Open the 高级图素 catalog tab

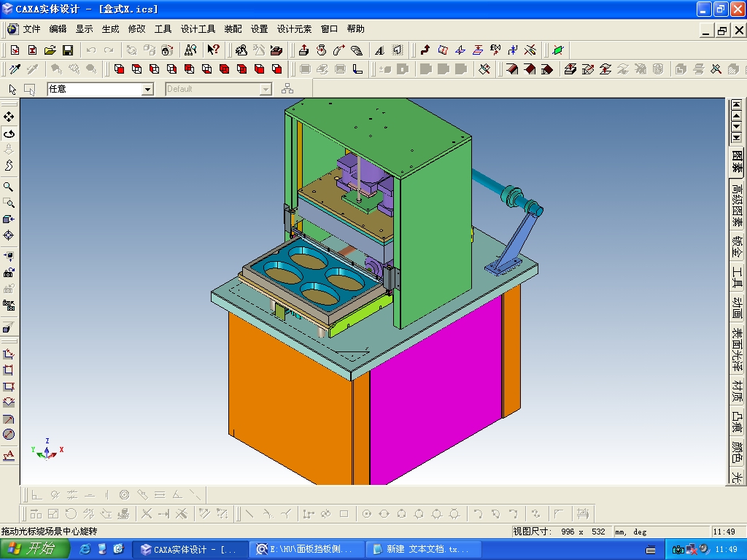tap(737, 206)
